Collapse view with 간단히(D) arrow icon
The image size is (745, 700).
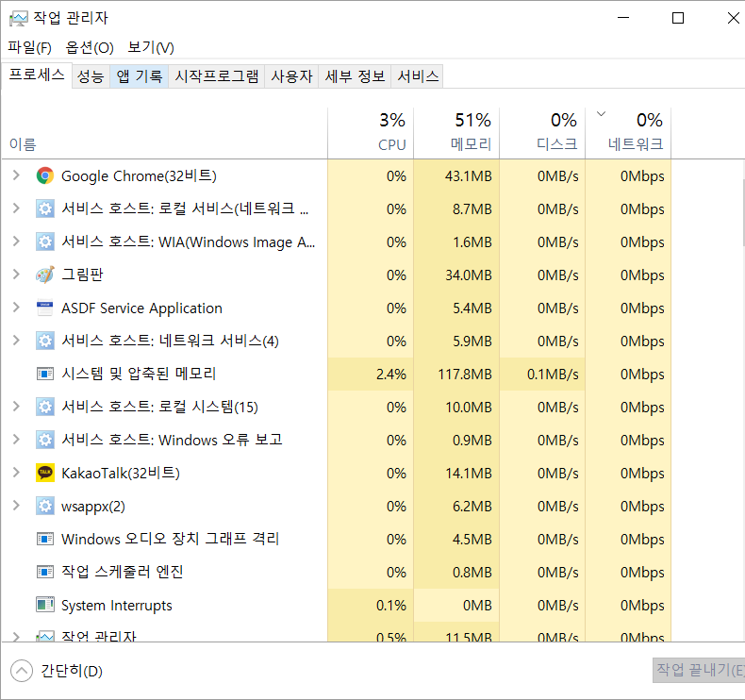(22, 671)
